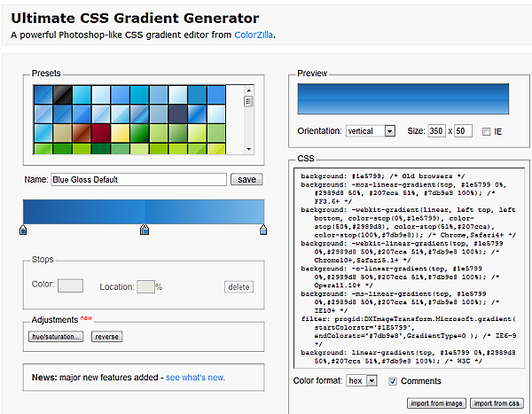Open the stop Color swatch
Image resolution: width=532 pixels, height=414 pixels.
pyautogui.click(x=71, y=285)
